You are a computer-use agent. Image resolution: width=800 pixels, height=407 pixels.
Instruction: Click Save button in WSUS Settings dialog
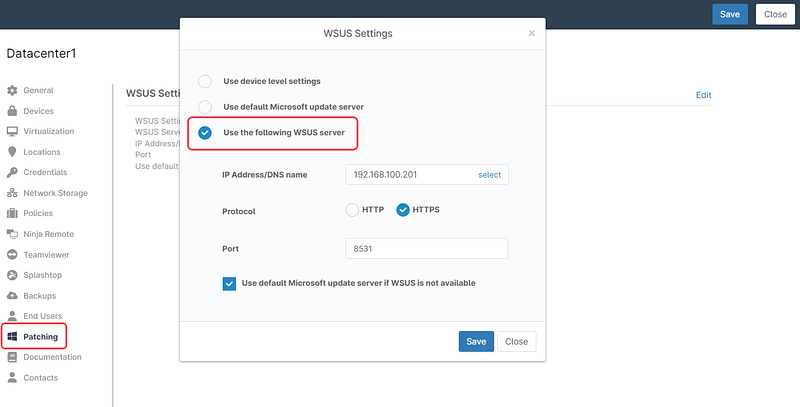[476, 342]
